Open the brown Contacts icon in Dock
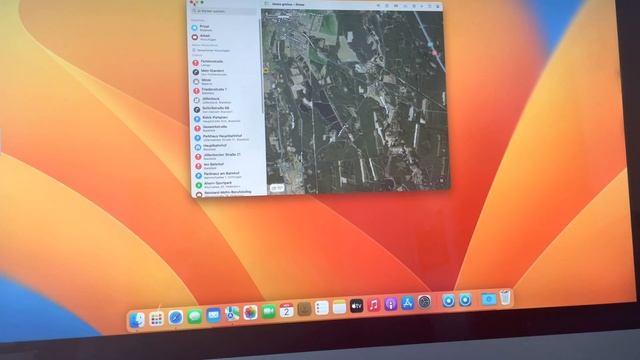The width and height of the screenshot is (640, 360). click(304, 309)
